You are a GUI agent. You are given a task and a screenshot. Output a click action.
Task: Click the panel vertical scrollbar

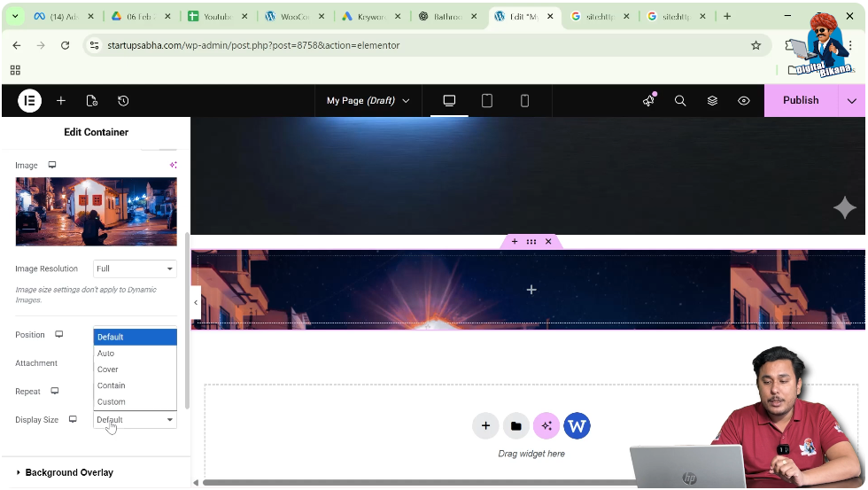pyautogui.click(x=187, y=321)
